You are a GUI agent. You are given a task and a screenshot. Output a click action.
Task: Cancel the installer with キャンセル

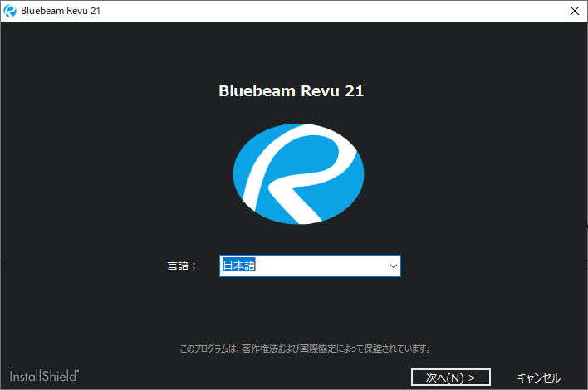point(538,378)
